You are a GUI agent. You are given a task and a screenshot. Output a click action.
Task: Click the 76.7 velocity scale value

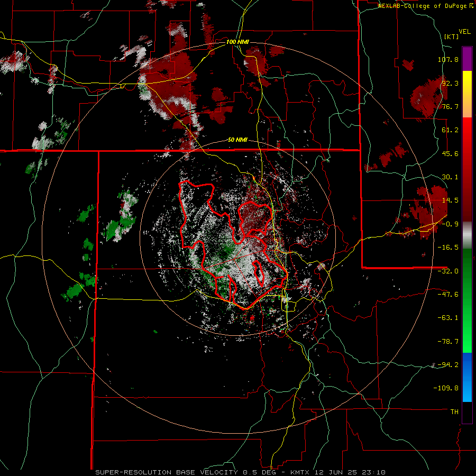(x=450, y=106)
